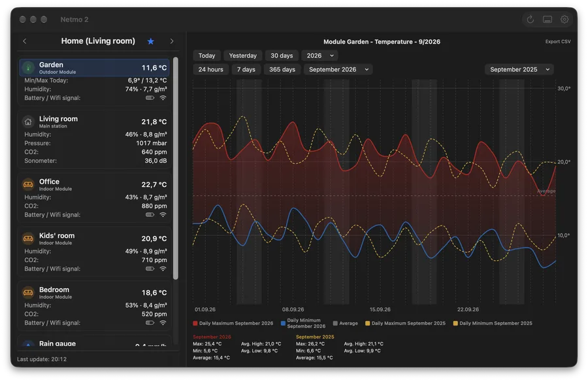The height and width of the screenshot is (381, 588).
Task: Click the Kids' room wifi signal icon
Action: [x=163, y=269]
